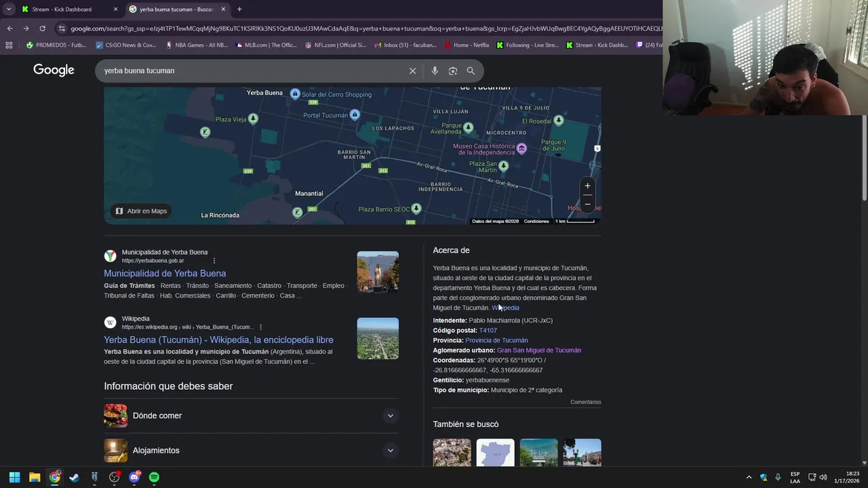Click postal code T4107 link
Viewport: 868px width, 488px height.
click(488, 330)
